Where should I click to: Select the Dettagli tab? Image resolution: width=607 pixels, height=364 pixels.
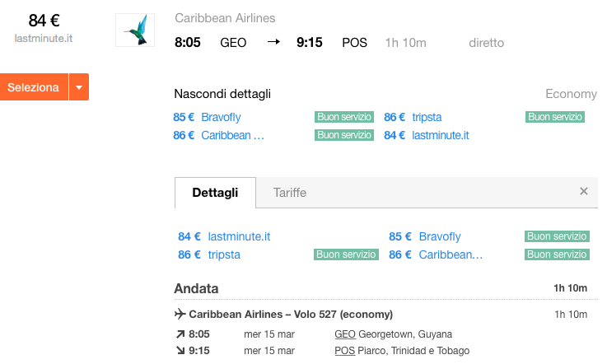215,193
